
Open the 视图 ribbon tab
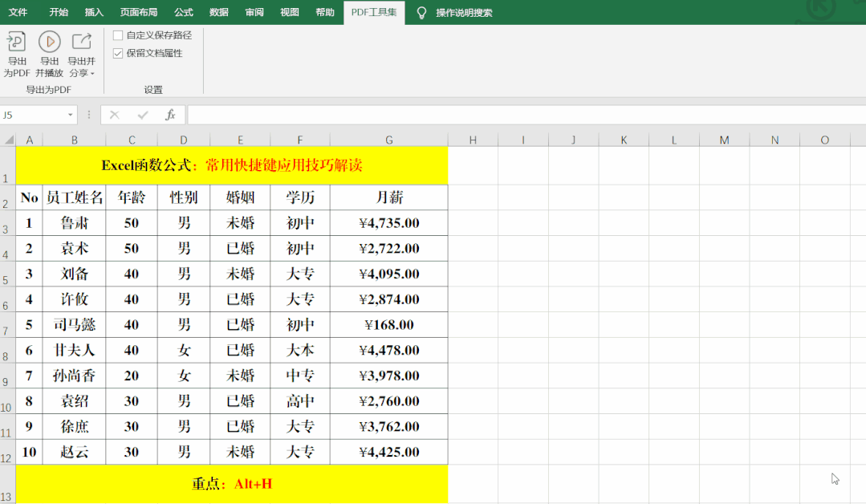(290, 12)
